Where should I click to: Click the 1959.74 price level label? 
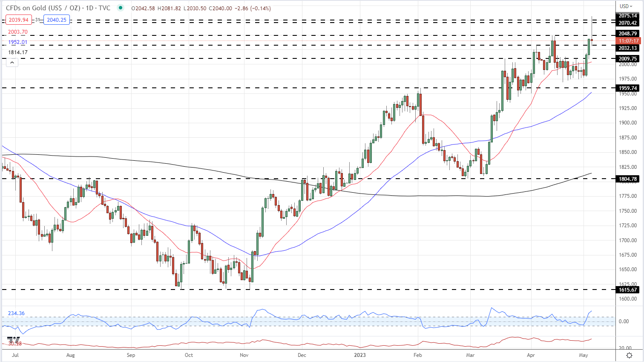point(628,88)
